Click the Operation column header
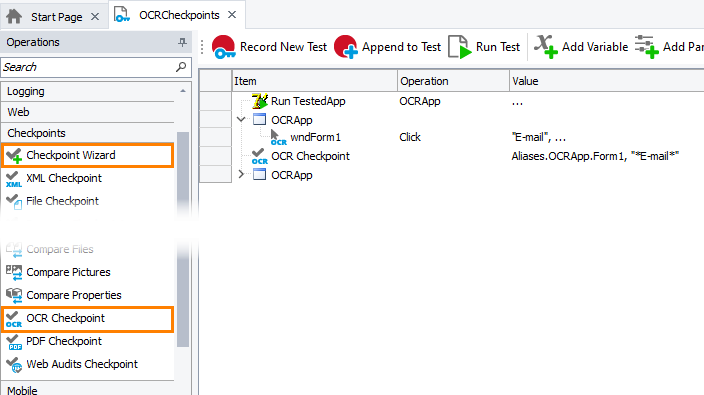This screenshot has height=395, width=704. coord(453,81)
